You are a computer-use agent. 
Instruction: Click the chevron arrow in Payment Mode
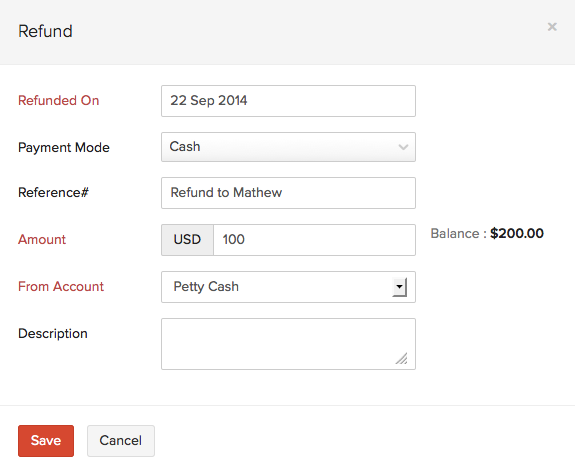click(x=403, y=147)
